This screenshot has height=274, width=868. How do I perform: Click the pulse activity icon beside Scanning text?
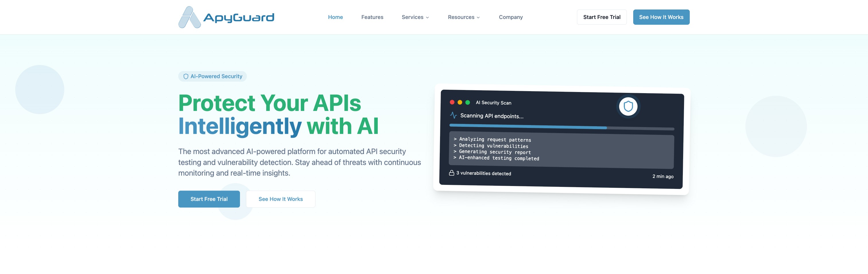point(453,115)
